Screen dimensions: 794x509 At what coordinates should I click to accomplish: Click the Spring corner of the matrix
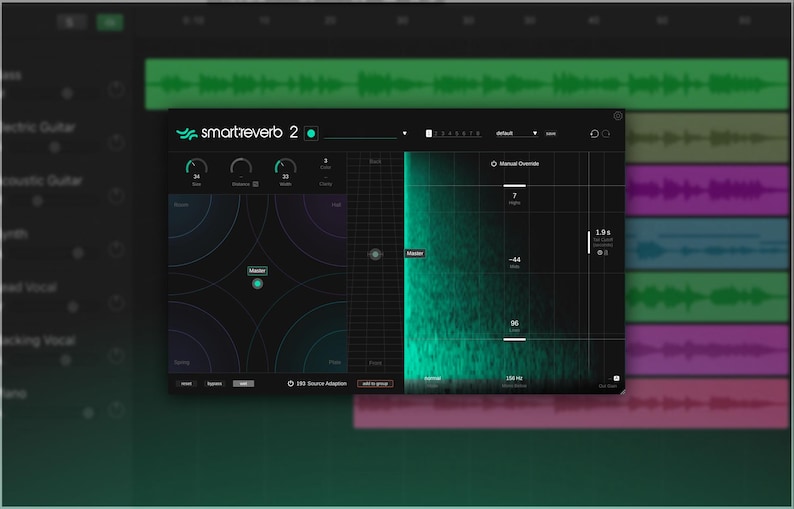click(x=182, y=362)
